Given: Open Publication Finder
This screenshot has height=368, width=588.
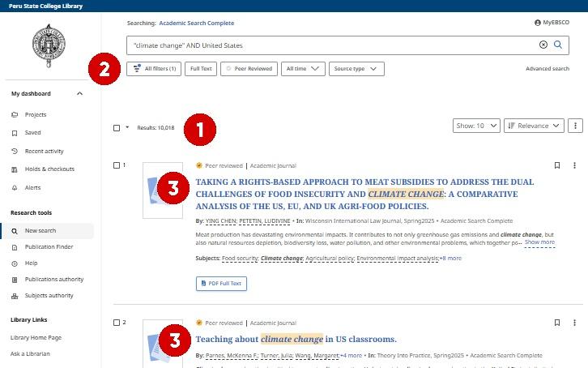Looking at the screenshot, I should tap(49, 247).
